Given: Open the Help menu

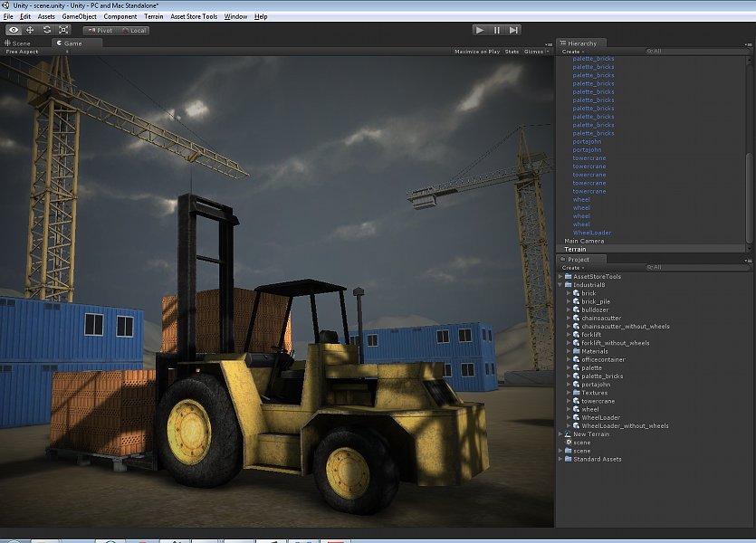Looking at the screenshot, I should click(261, 16).
